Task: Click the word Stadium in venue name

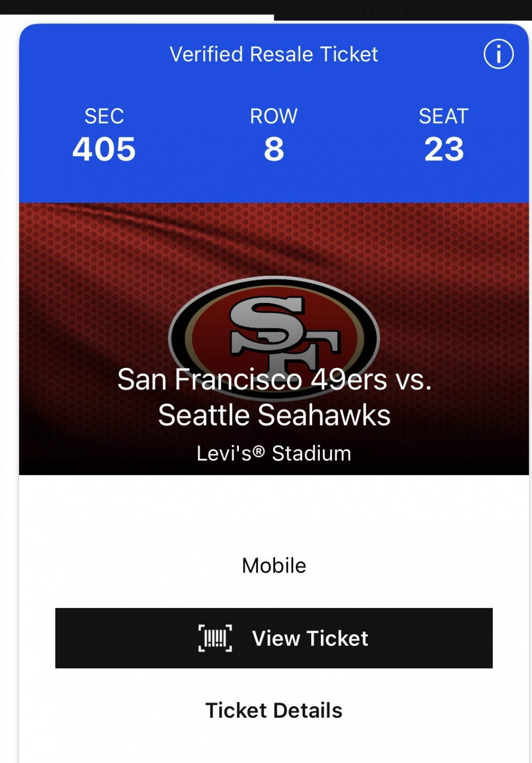Action: pyautogui.click(x=311, y=454)
